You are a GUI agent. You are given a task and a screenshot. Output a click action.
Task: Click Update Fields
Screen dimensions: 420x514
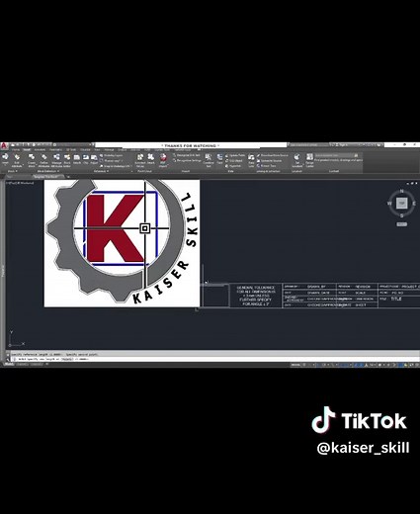tap(235, 155)
